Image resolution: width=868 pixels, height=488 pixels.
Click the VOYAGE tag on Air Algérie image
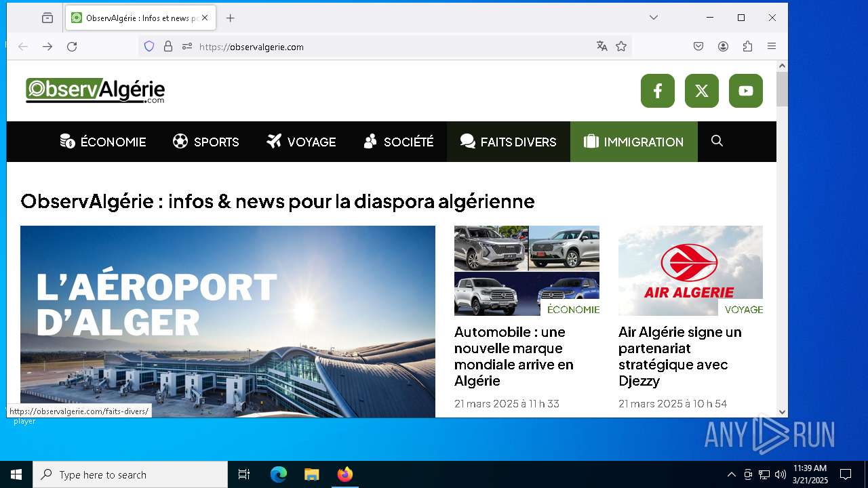click(x=743, y=309)
